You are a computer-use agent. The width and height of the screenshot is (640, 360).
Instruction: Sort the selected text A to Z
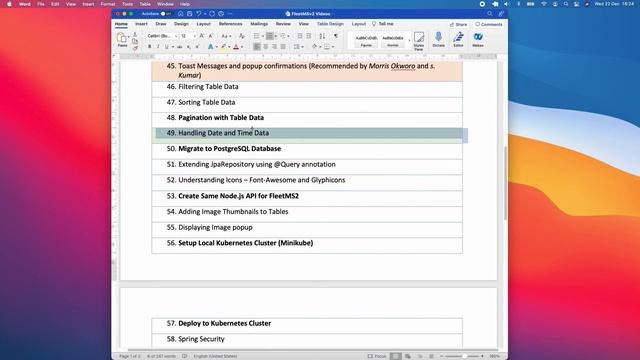322,36
